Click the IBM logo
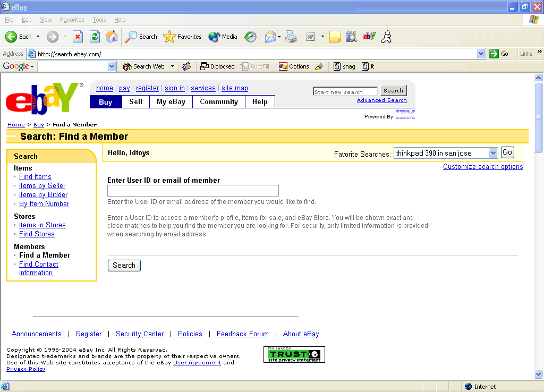The image size is (544, 392). (405, 115)
